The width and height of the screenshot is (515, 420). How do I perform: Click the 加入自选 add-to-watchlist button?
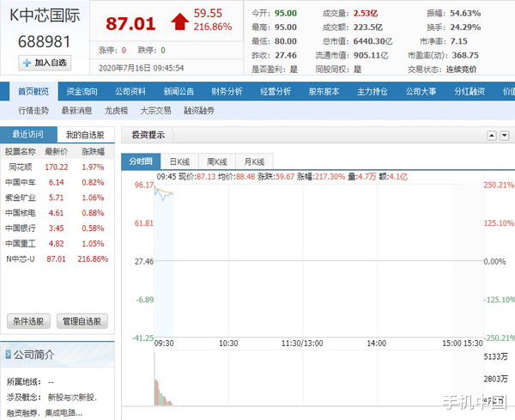tap(45, 63)
